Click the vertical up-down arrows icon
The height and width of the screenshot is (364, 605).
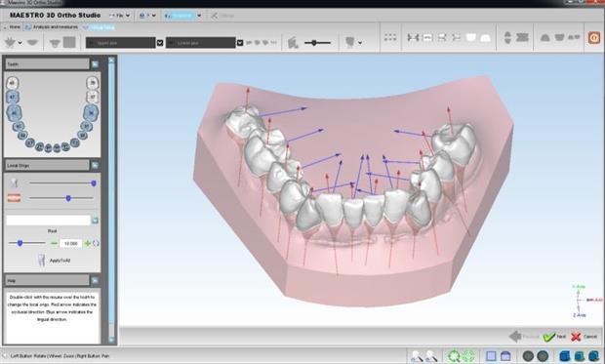coord(507,37)
